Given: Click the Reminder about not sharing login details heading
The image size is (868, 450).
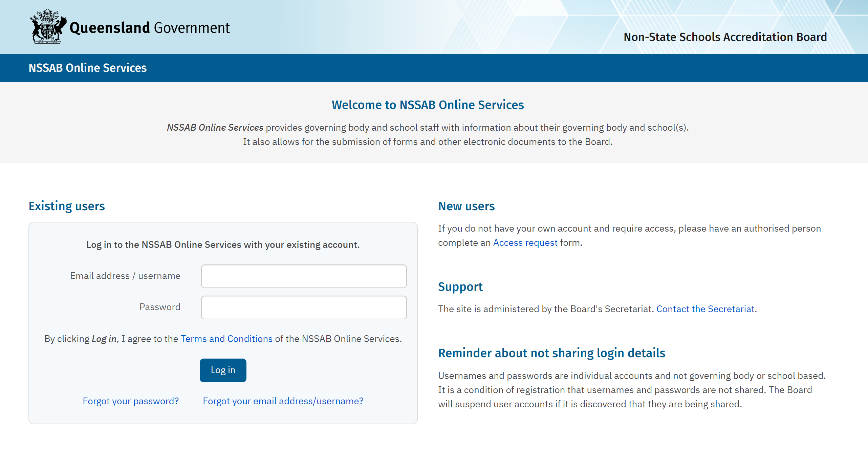Looking at the screenshot, I should click(552, 353).
